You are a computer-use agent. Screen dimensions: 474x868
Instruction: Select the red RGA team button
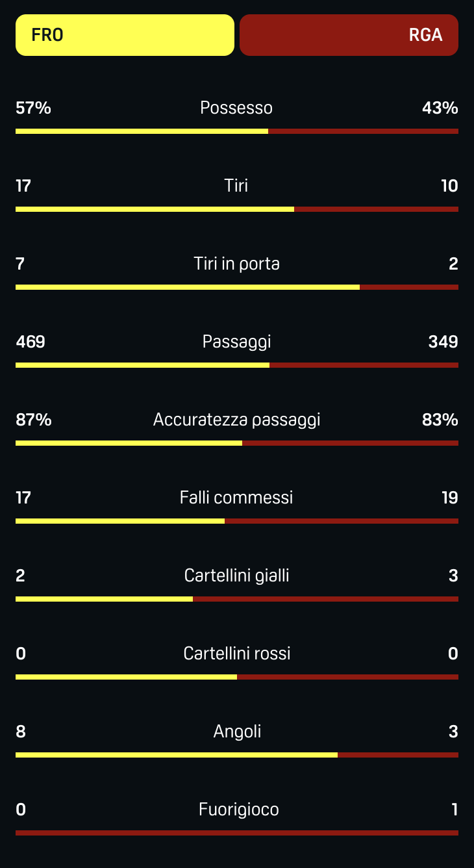pos(349,35)
